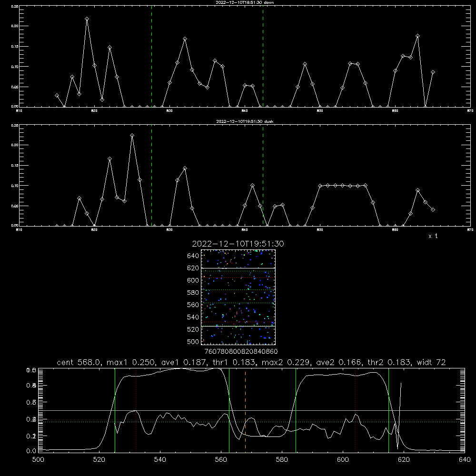This screenshot has width=476, height=476.
Task: Click bottom plot x-axis label 540
Action: [160, 460]
